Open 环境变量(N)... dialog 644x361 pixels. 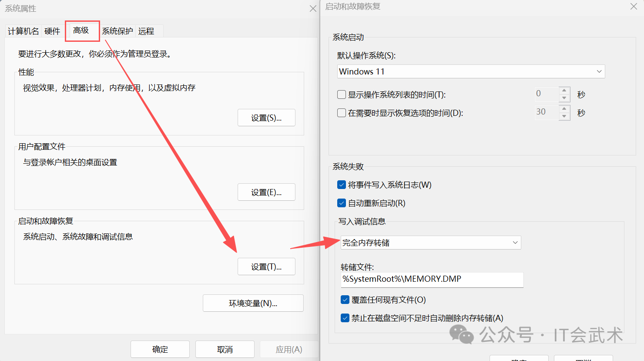(x=253, y=303)
